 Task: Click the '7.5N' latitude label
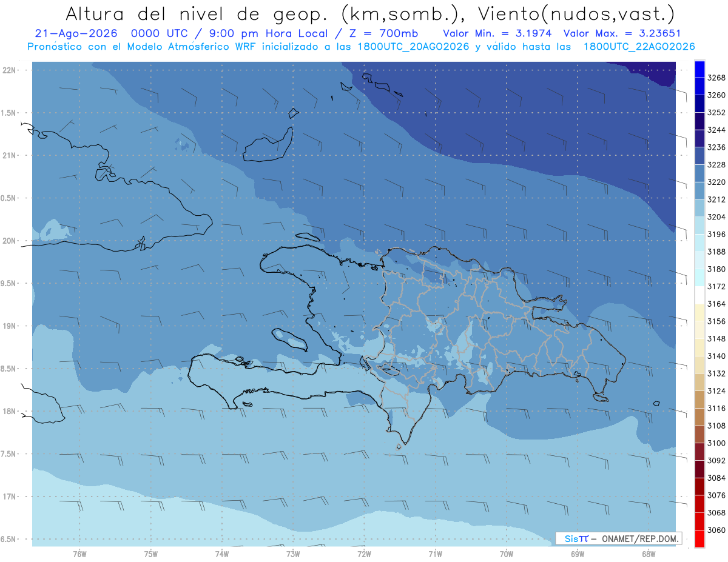coord(8,453)
